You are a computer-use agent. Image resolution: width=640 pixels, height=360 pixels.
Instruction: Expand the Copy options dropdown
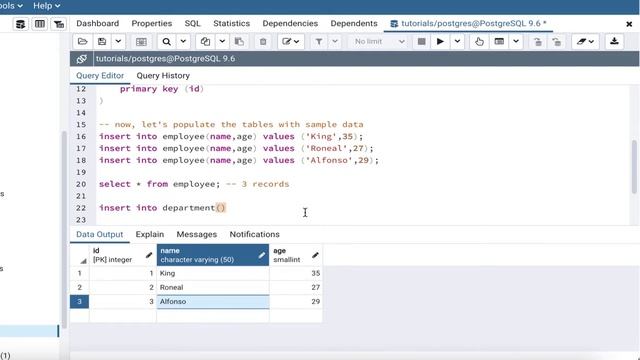[222, 42]
